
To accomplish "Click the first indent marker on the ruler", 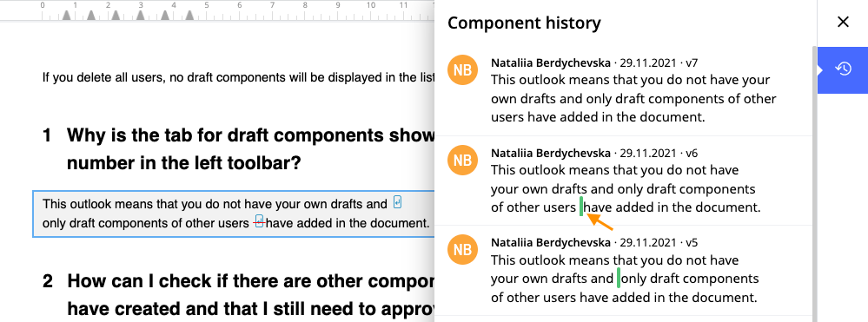I will [x=66, y=16].
